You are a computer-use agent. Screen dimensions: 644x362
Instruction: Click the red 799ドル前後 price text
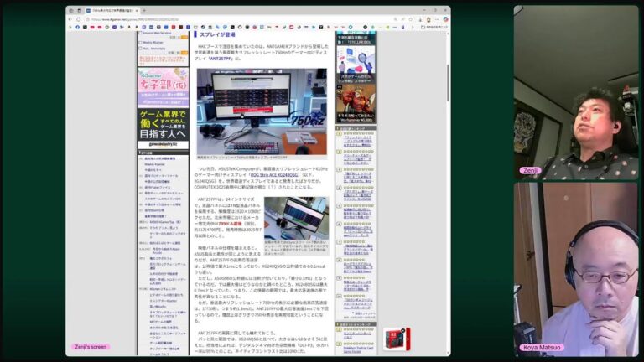[230, 224]
